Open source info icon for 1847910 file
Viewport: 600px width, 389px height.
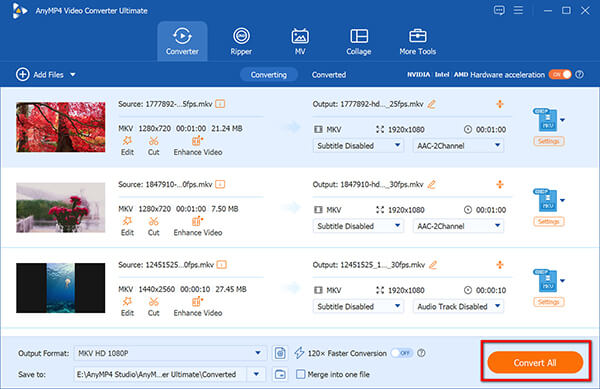coord(220,184)
